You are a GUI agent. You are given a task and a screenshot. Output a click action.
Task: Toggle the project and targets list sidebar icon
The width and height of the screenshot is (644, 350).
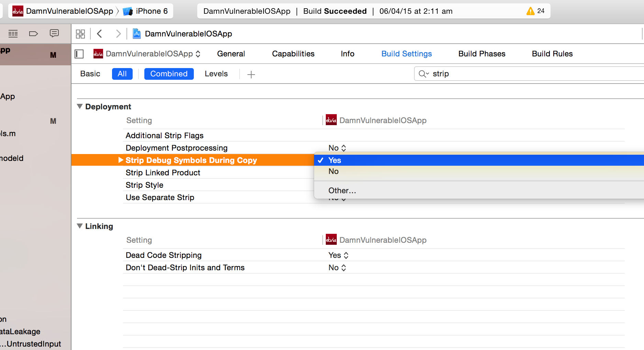click(x=79, y=54)
